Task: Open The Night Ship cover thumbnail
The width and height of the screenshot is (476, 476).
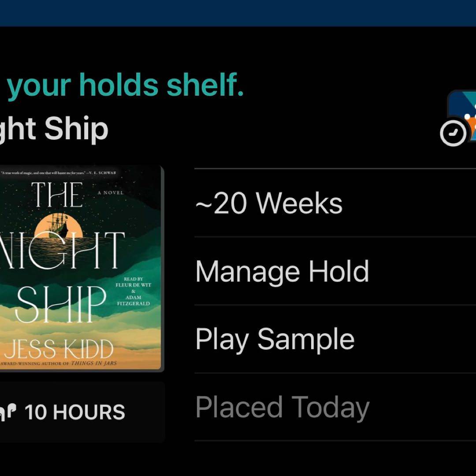Action: click(79, 268)
